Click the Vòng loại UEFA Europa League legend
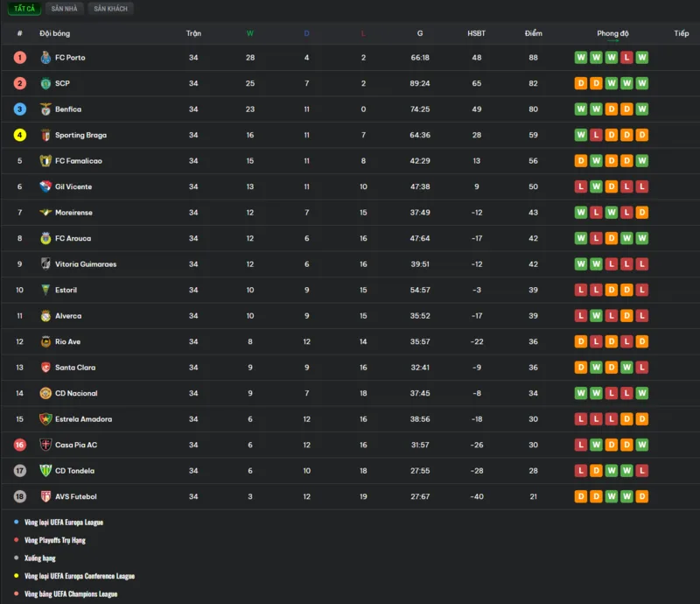Screen dimensions: 700x604 64,523
